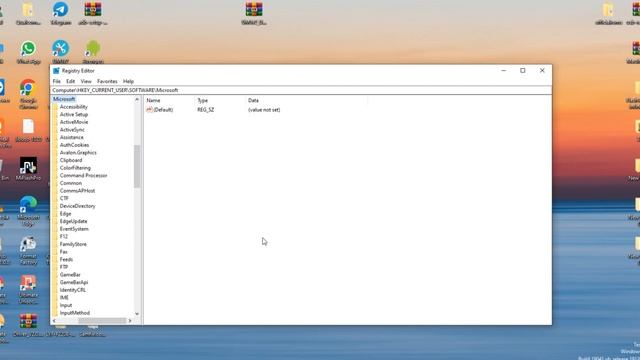
Task: Select the Feeds registry key
Action: pyautogui.click(x=66, y=260)
